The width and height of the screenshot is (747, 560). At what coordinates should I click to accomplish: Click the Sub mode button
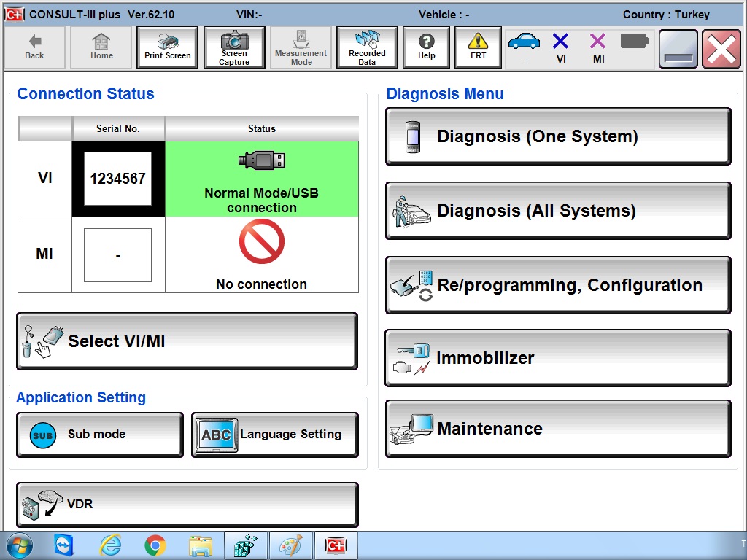100,435
